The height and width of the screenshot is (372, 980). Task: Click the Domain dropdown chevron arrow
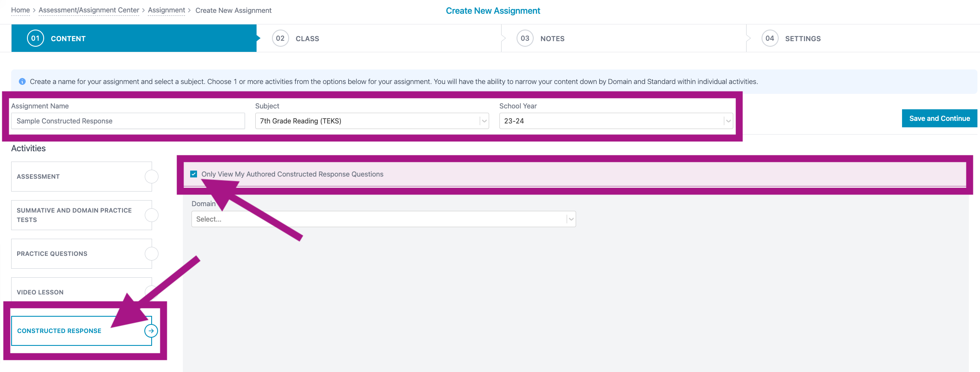coord(571,219)
